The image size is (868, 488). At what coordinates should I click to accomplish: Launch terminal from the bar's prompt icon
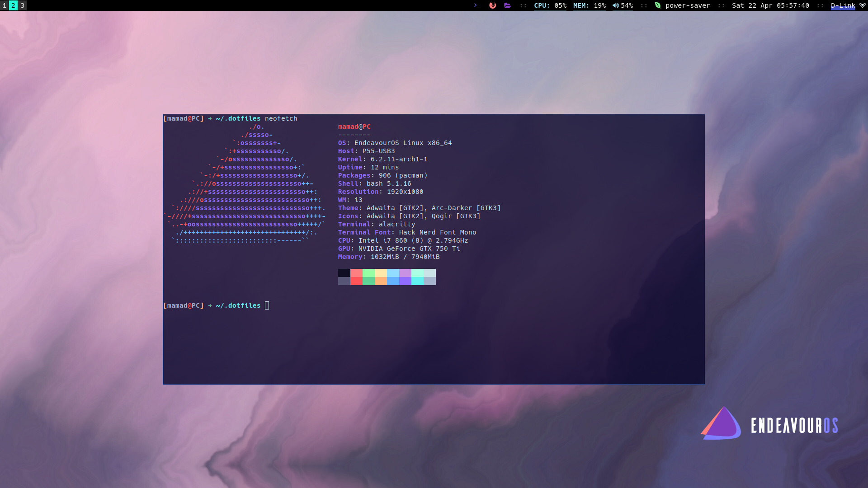477,5
